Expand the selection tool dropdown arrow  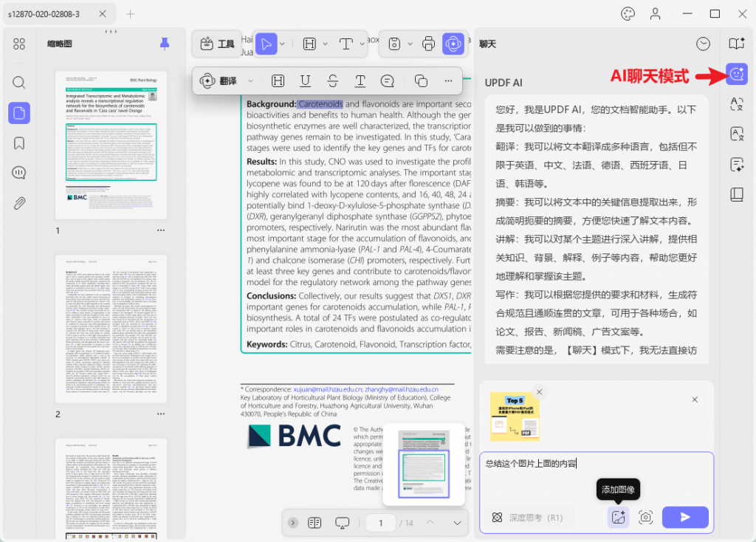[x=282, y=44]
